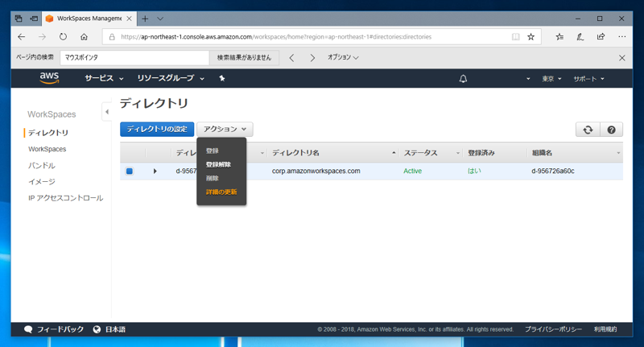Viewport: 644px width, 347px height.
Task: Select 登録解除 in the action menu
Action: pyautogui.click(x=218, y=164)
